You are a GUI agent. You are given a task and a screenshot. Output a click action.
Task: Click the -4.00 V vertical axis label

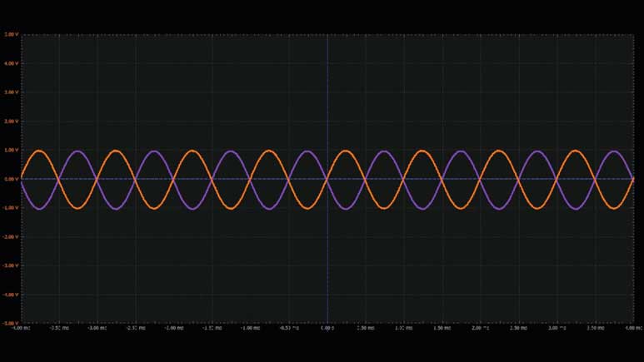(x=10, y=295)
